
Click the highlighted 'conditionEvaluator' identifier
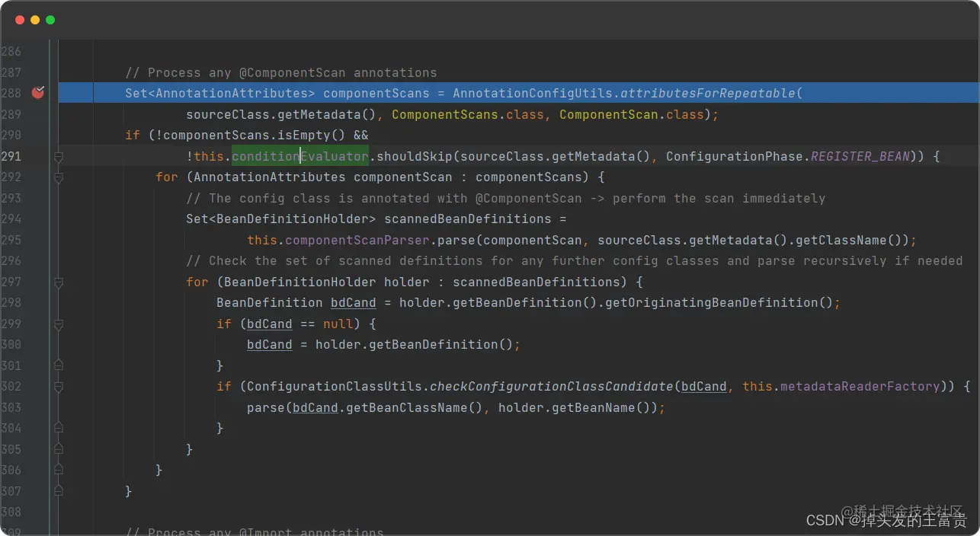[300, 157]
